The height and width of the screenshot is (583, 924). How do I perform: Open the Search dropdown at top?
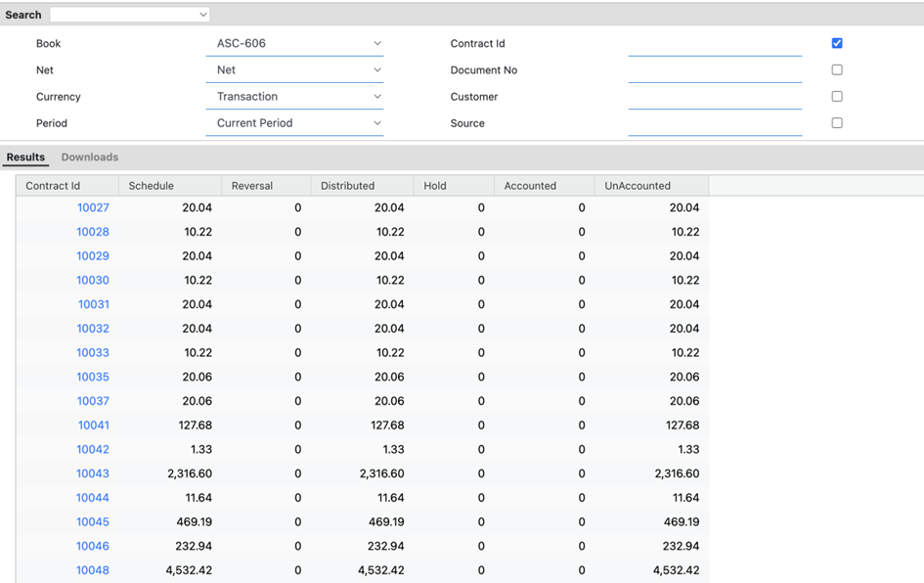130,15
